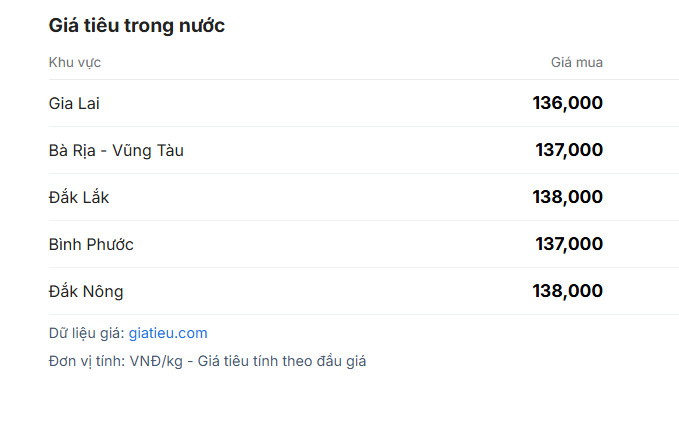Viewport: 679px width, 432px height.
Task: Click the Đắk Nông price 138,000
Action: [x=567, y=291]
